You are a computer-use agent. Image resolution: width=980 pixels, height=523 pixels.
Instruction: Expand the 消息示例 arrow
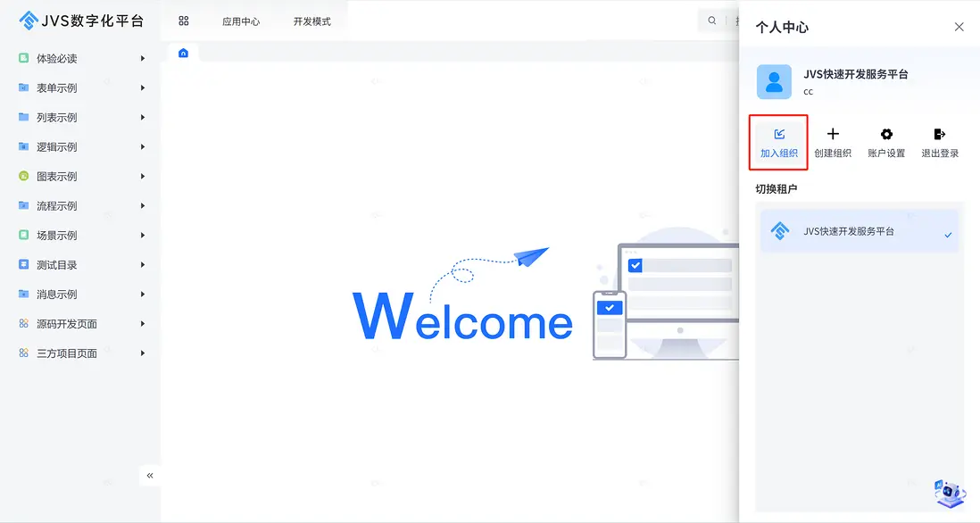[143, 294]
